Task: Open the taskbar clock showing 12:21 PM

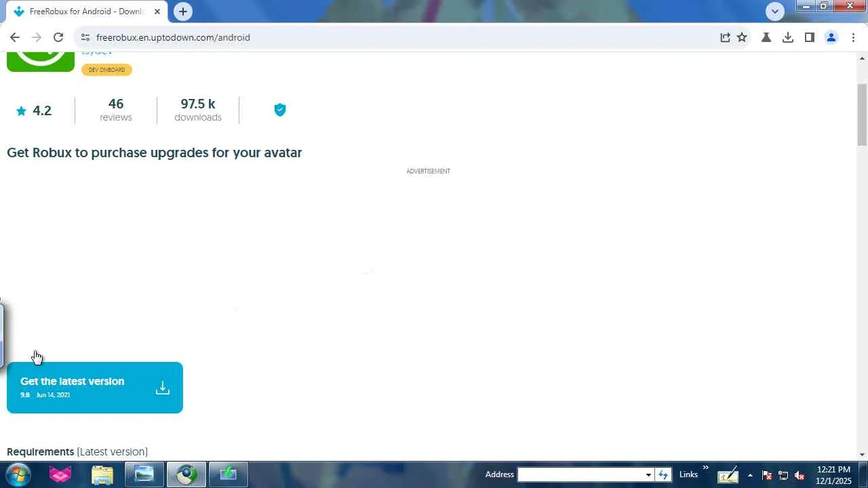Action: click(x=833, y=475)
